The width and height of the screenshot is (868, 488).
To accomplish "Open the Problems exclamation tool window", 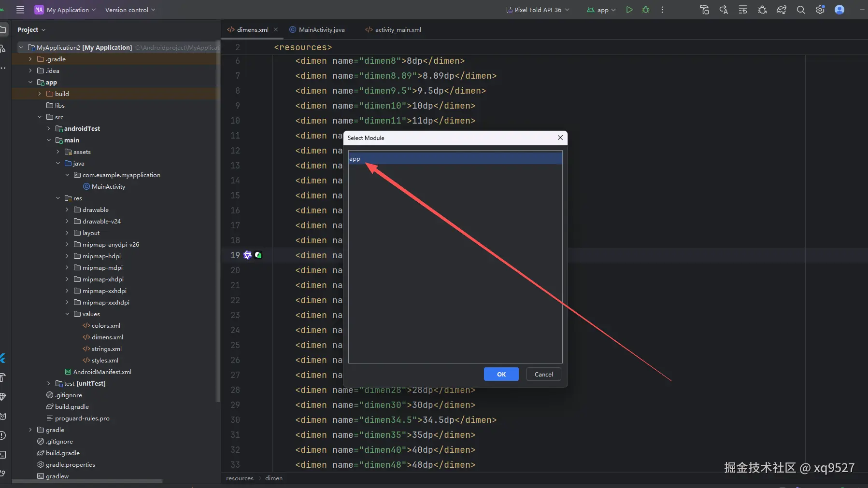I will [3, 435].
